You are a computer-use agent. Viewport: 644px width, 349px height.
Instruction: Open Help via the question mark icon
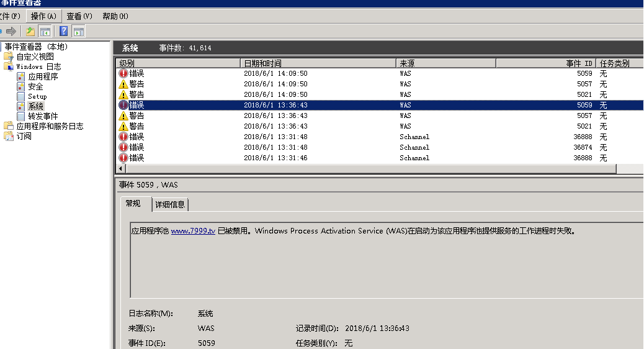click(x=63, y=31)
